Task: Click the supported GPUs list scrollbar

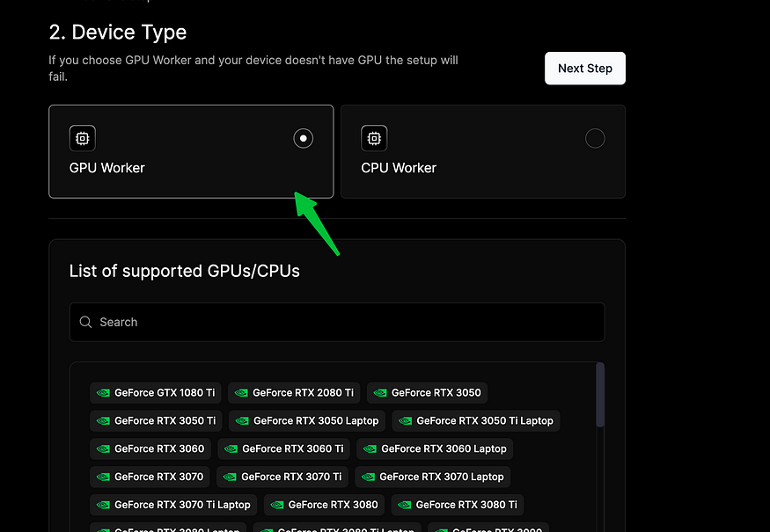Action: click(x=600, y=395)
